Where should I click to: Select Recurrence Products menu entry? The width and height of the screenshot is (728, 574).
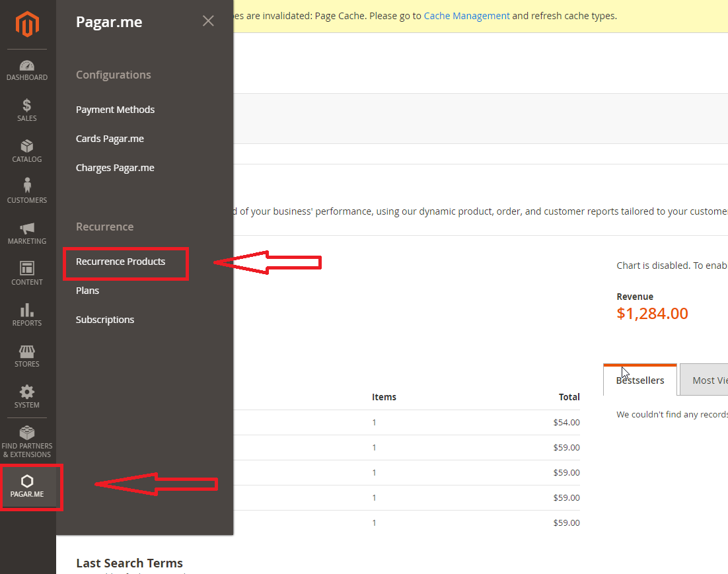click(x=120, y=262)
